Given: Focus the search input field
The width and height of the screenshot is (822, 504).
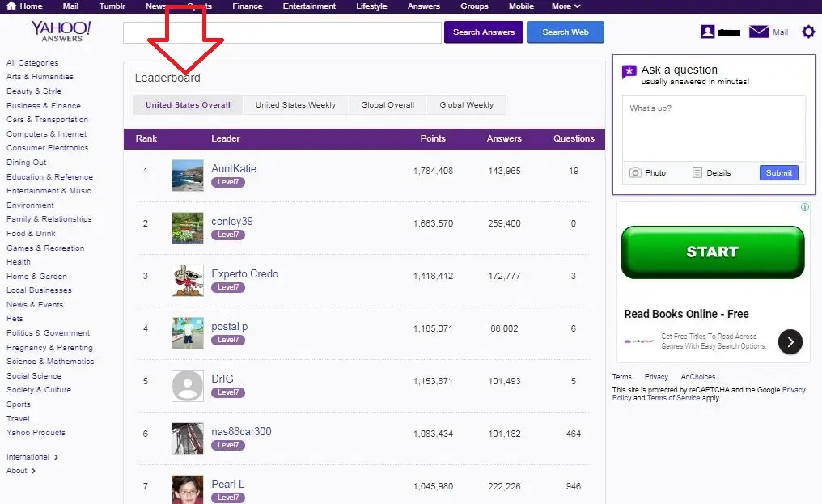Looking at the screenshot, I should 282,32.
